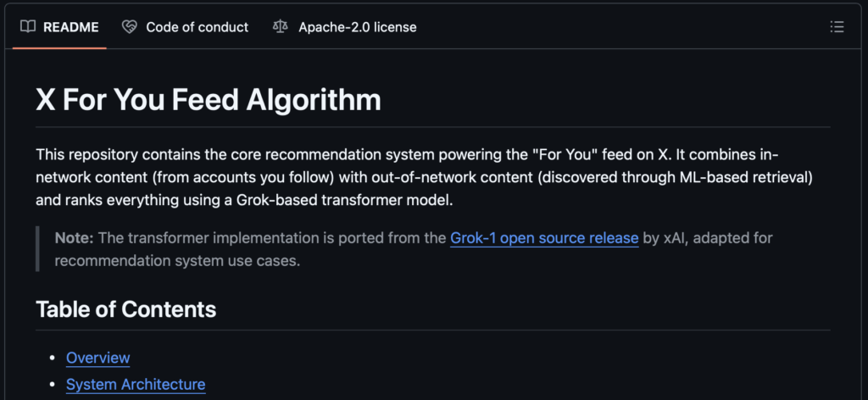The image size is (868, 400).
Task: Click the X For You Feed Algorithm heading
Action: click(209, 100)
